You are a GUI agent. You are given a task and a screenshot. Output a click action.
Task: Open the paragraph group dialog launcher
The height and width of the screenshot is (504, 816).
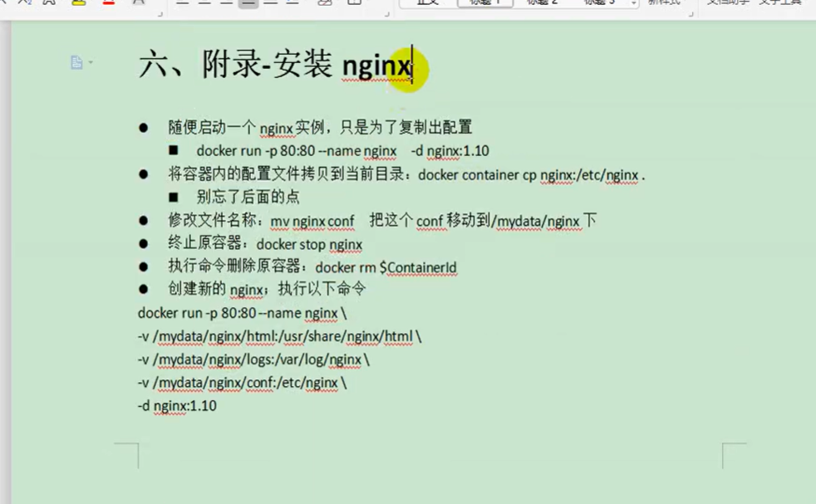click(386, 14)
